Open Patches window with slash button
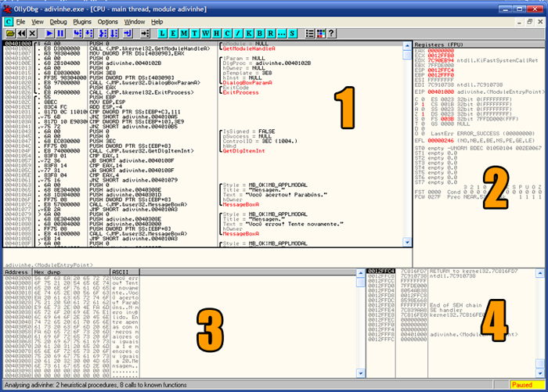This screenshot has height=392, width=548. [x=238, y=34]
